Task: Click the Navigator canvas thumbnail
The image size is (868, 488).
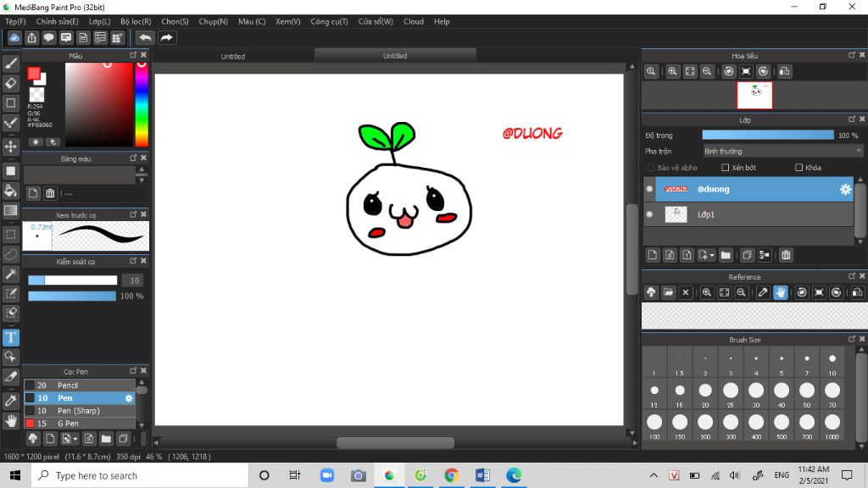Action: (x=754, y=96)
